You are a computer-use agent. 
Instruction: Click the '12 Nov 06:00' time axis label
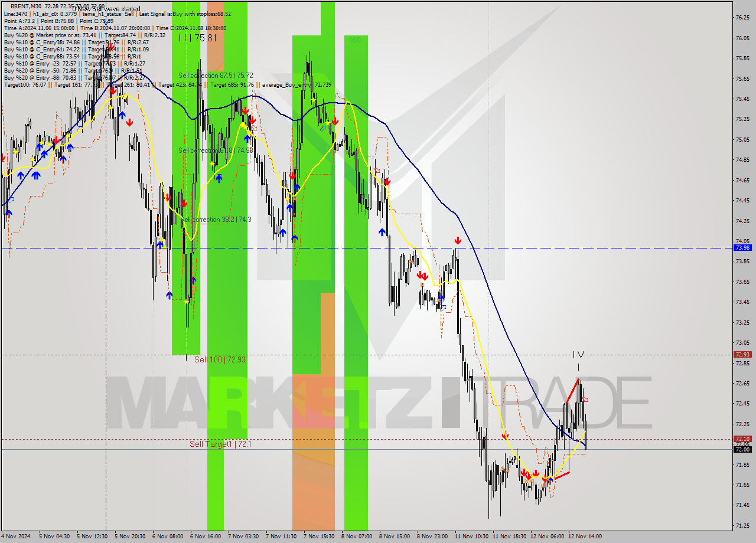pyautogui.click(x=548, y=537)
